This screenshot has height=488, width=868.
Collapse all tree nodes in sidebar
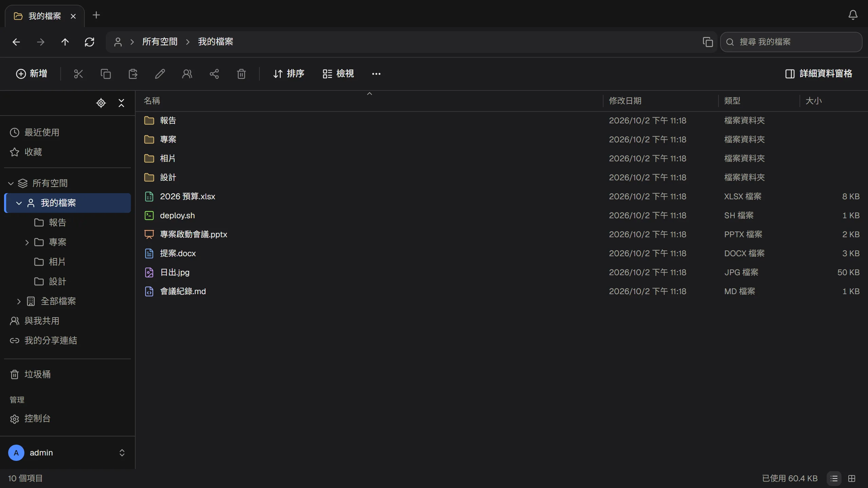coord(121,103)
